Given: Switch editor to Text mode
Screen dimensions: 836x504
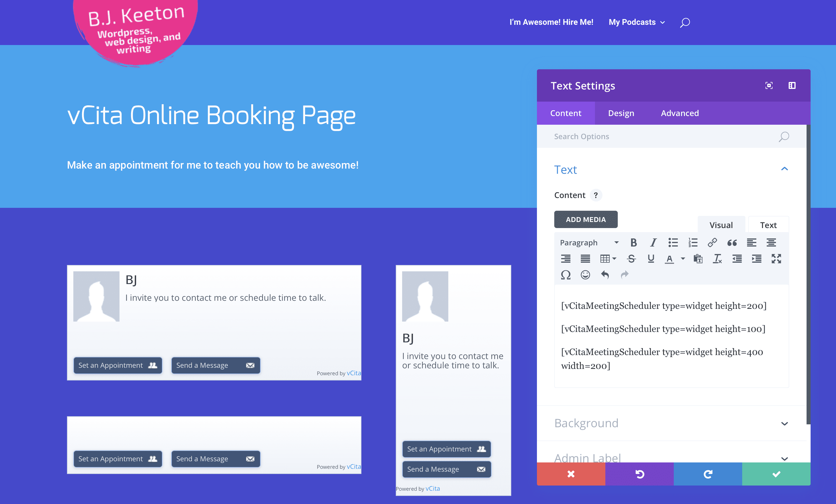Looking at the screenshot, I should (x=768, y=225).
